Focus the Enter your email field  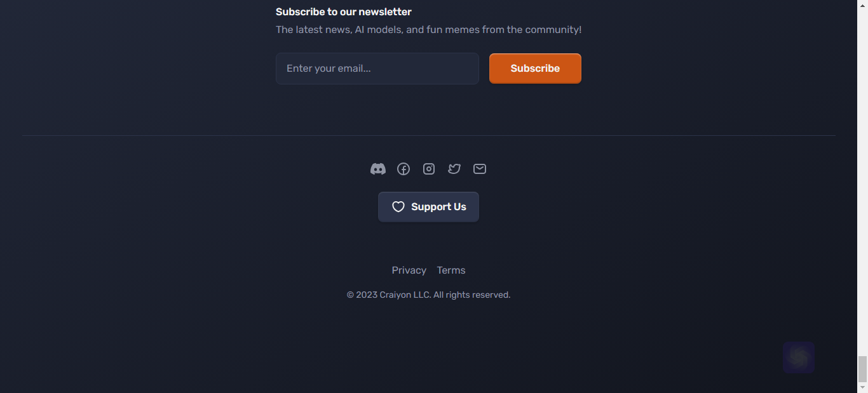pyautogui.click(x=377, y=69)
